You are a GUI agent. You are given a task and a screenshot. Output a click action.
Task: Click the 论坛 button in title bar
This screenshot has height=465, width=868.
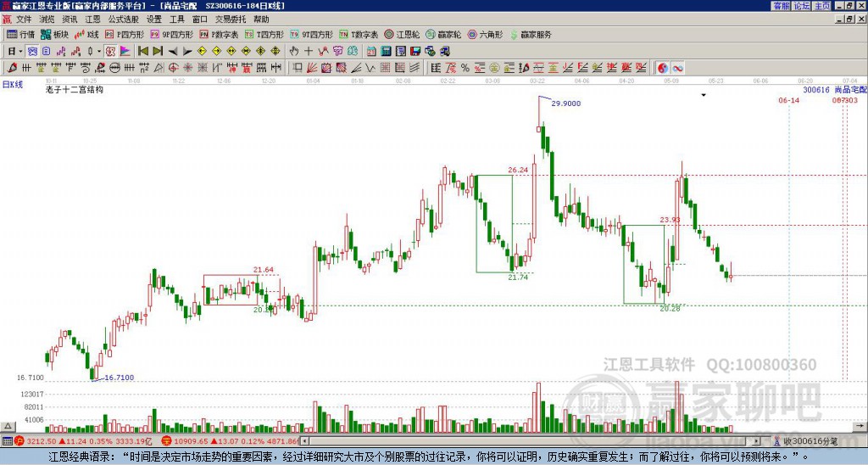click(x=801, y=6)
